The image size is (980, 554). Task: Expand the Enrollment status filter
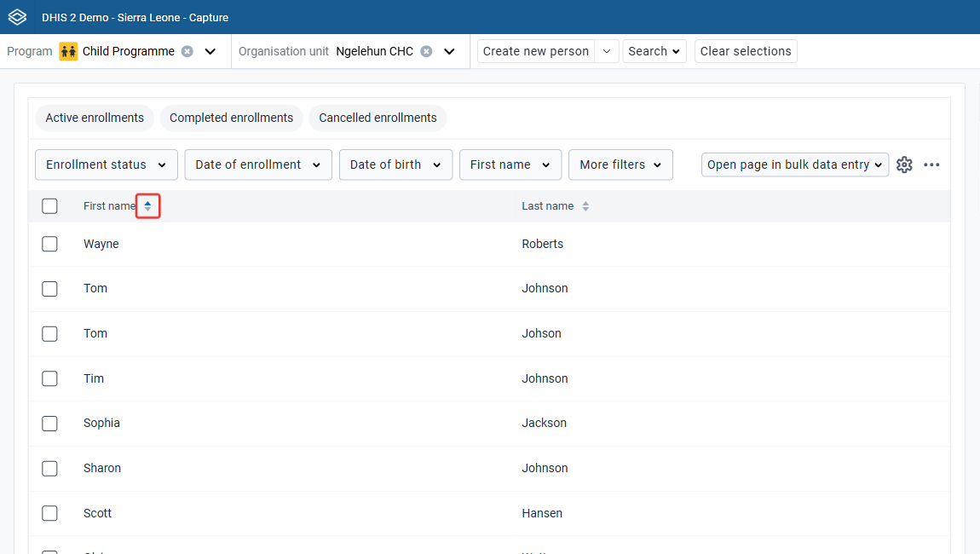coord(107,164)
